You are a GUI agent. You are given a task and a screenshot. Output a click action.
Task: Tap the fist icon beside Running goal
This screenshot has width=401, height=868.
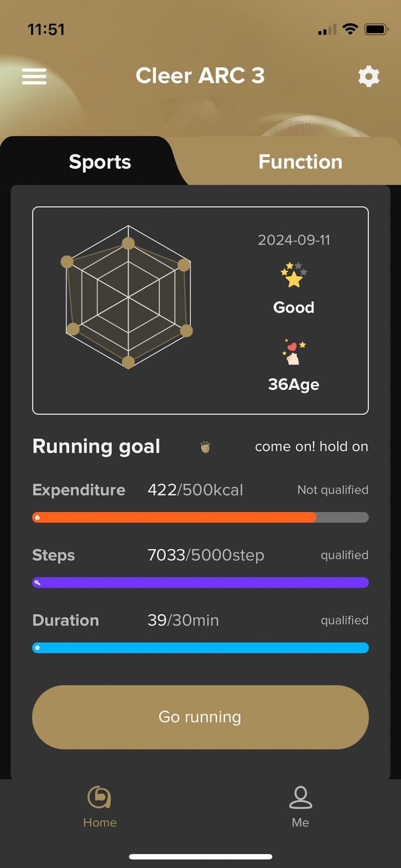coord(205,447)
